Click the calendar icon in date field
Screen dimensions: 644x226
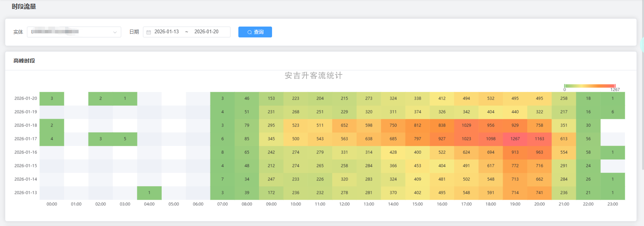tap(149, 32)
